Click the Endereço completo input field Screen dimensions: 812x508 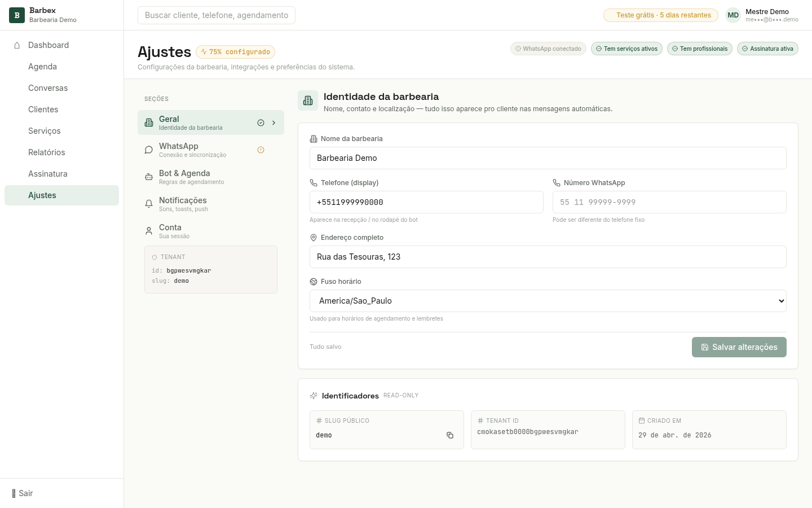(548, 257)
